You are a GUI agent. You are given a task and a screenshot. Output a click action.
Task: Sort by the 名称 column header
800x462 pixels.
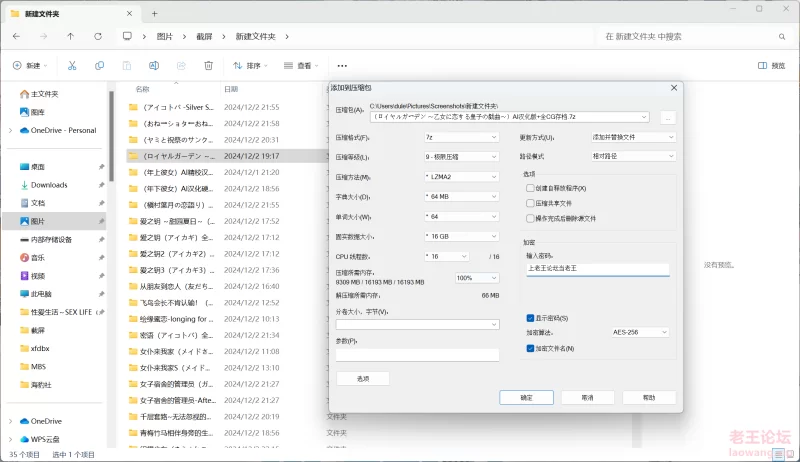pyautogui.click(x=143, y=89)
